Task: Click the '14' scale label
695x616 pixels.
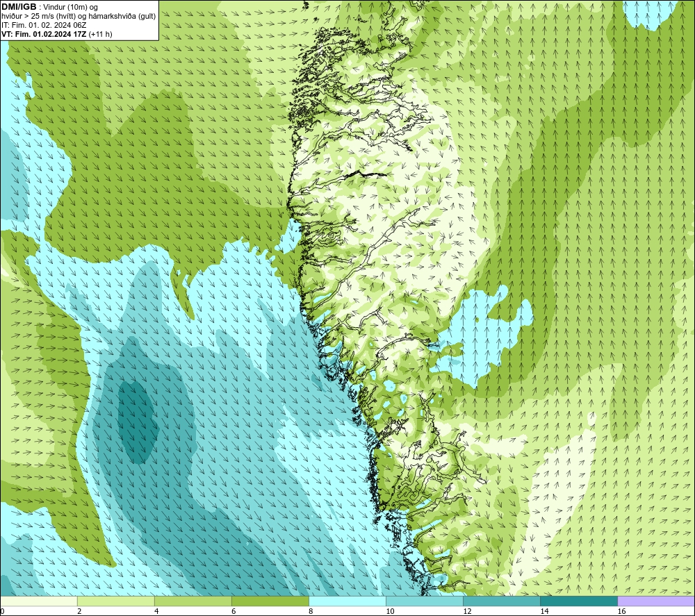Action: [x=544, y=611]
